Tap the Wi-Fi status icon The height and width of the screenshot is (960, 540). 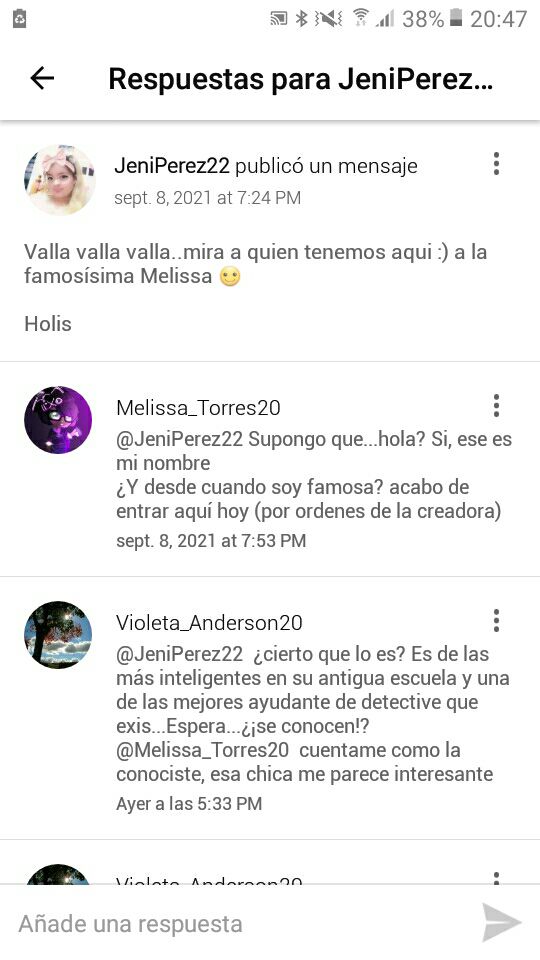pyautogui.click(x=361, y=18)
